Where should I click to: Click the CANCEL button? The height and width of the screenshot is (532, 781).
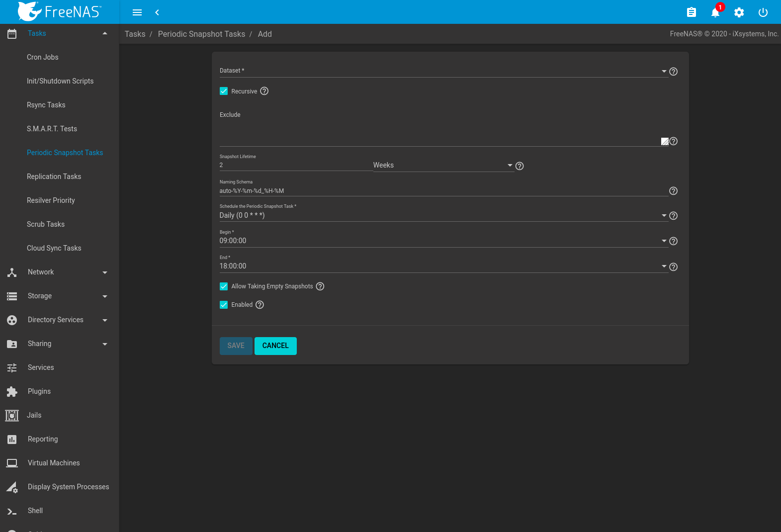275,346
